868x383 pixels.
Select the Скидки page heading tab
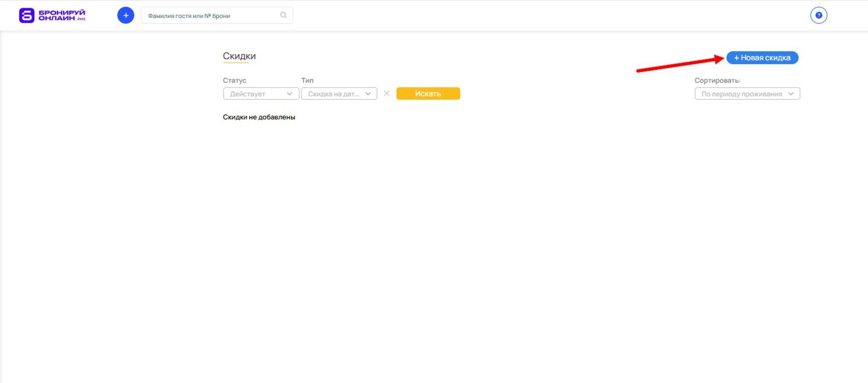[x=239, y=56]
